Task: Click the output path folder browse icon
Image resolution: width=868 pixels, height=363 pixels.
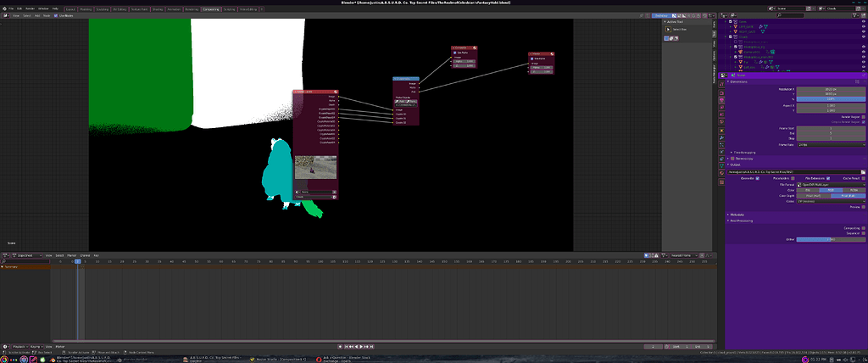Action: (863, 172)
